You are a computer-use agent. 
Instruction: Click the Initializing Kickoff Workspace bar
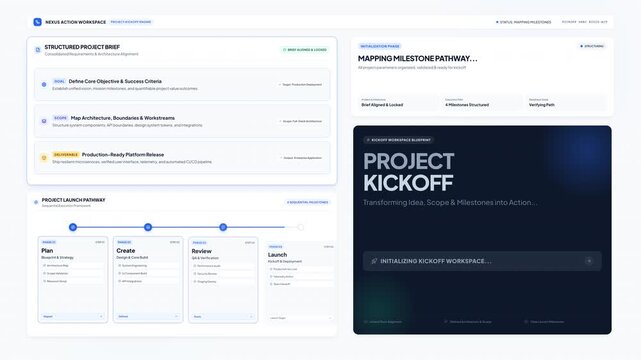point(482,261)
